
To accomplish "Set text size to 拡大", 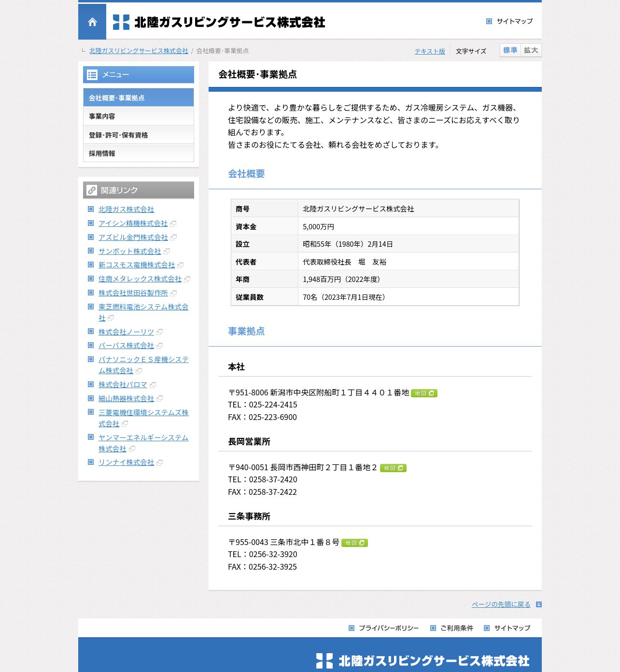I will point(531,50).
